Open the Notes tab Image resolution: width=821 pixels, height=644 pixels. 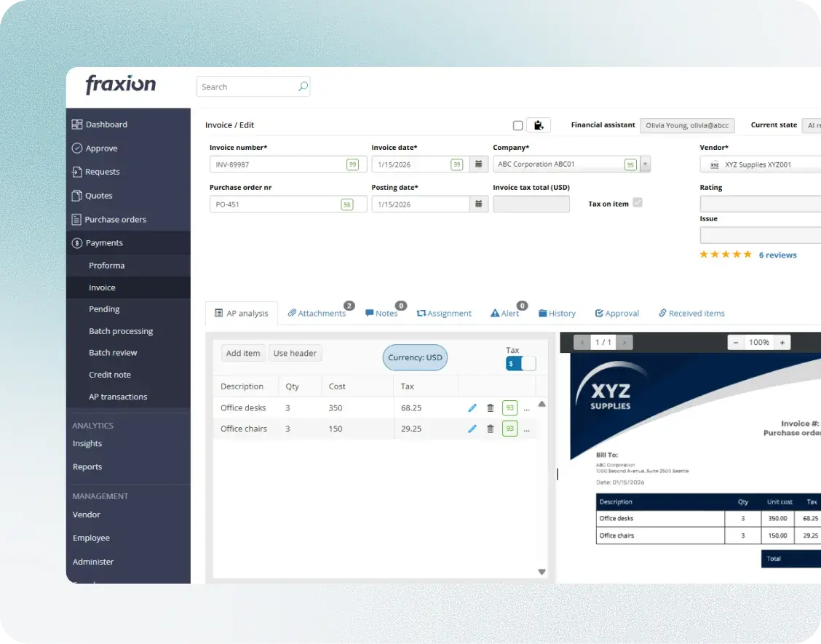[381, 313]
